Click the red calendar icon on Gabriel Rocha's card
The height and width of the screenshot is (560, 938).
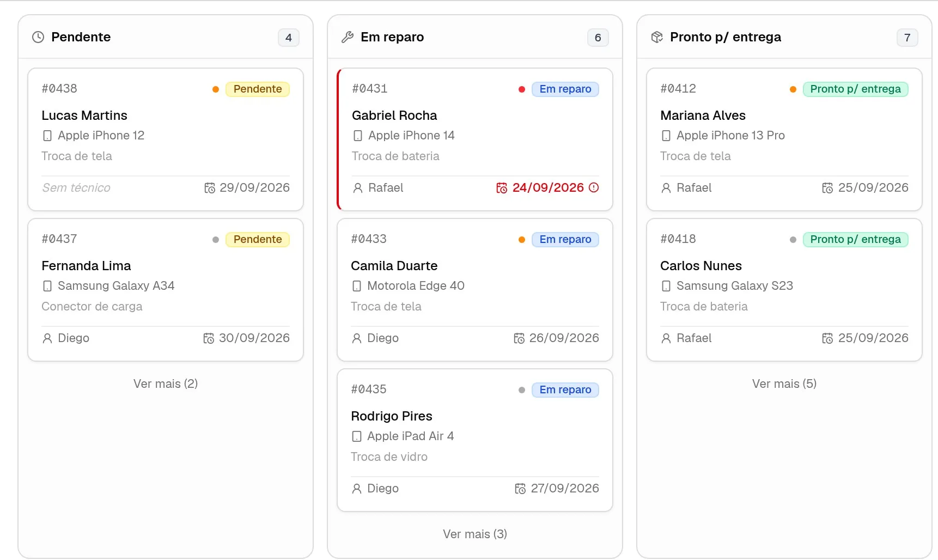click(502, 188)
